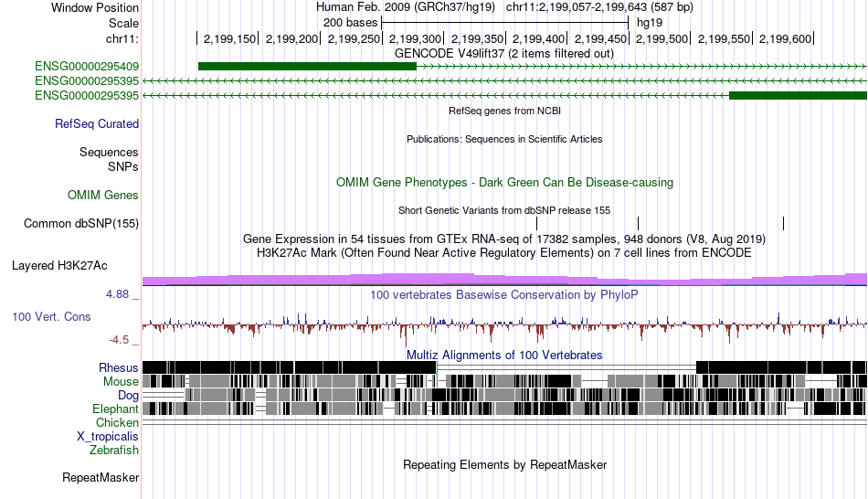Image resolution: width=868 pixels, height=499 pixels.
Task: Click the SNPs track label
Action: click(123, 166)
